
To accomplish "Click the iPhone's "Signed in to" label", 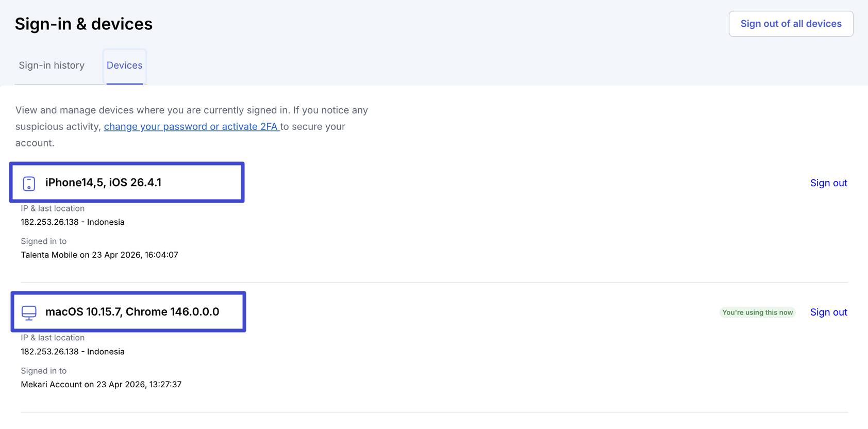I will pyautogui.click(x=44, y=241).
